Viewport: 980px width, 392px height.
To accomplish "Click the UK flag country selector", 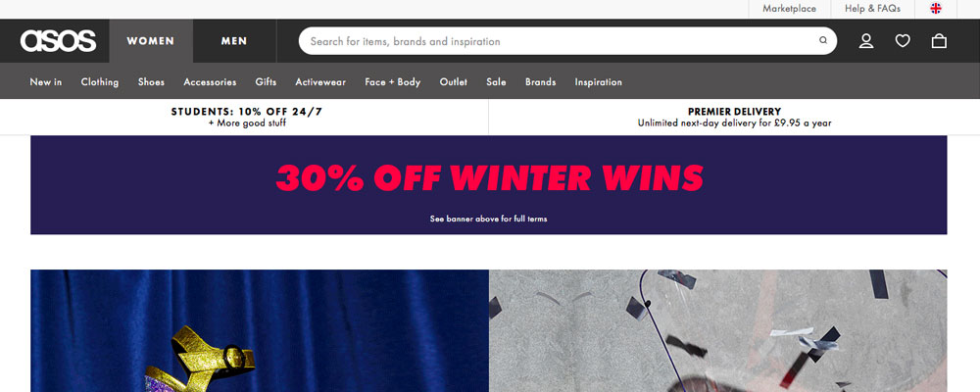I will click(x=936, y=9).
